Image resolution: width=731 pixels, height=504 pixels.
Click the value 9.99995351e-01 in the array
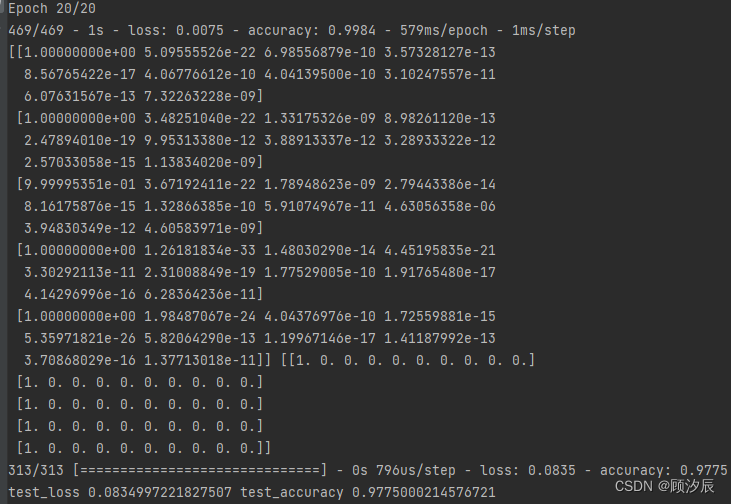coord(80,185)
